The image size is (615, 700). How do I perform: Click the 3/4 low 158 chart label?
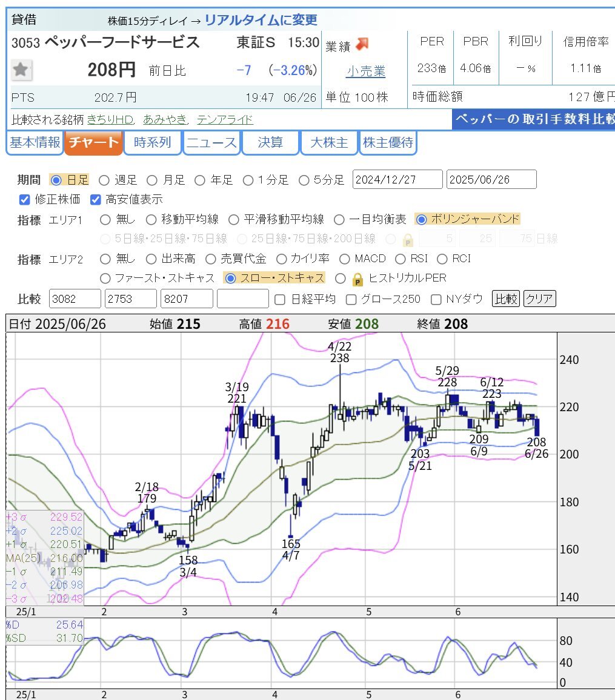(x=188, y=566)
